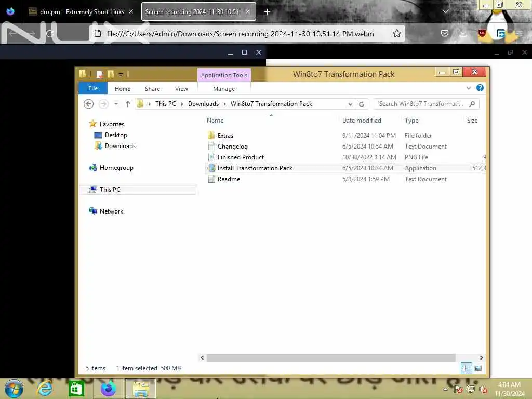Reload the page in Firefox

click(50, 34)
